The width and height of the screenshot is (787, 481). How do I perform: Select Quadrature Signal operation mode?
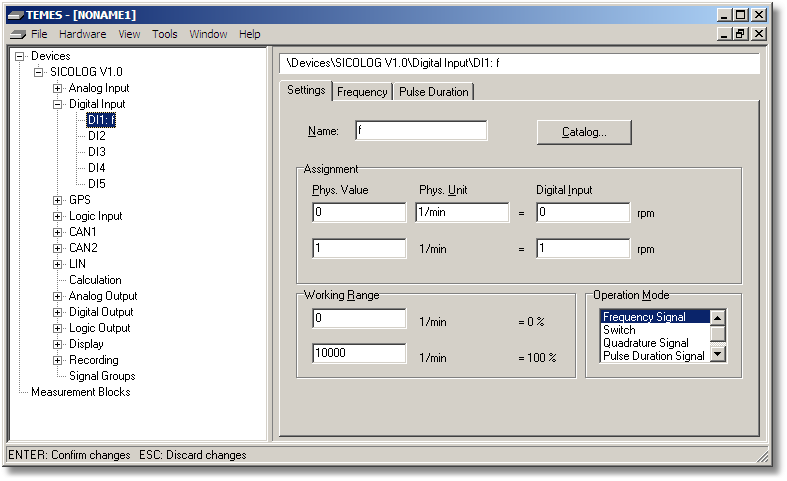(x=655, y=343)
